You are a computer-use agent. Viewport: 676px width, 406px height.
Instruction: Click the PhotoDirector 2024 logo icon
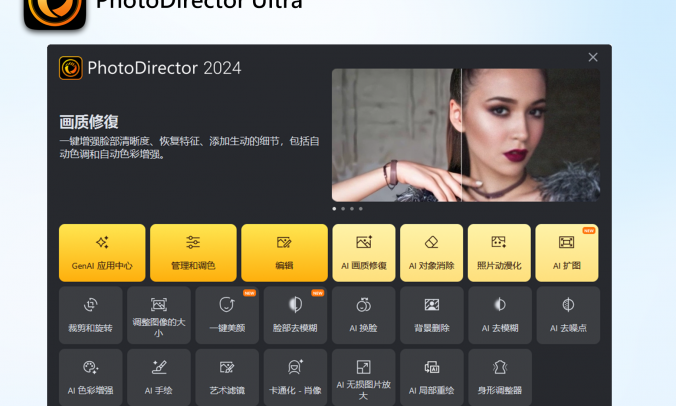(x=71, y=68)
